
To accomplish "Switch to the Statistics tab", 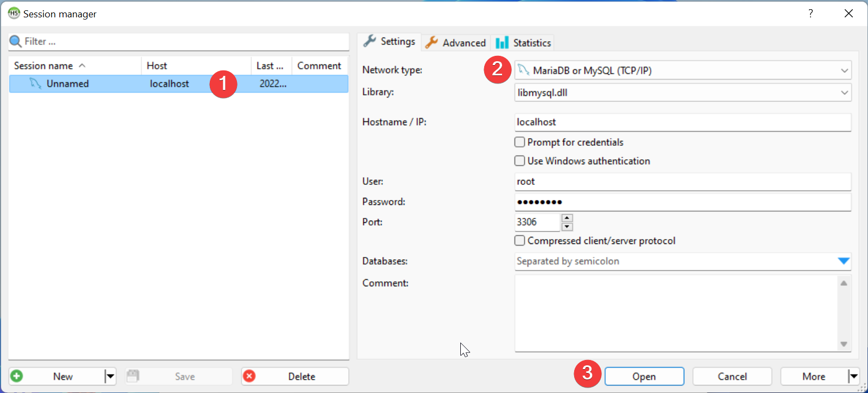I will coord(524,42).
